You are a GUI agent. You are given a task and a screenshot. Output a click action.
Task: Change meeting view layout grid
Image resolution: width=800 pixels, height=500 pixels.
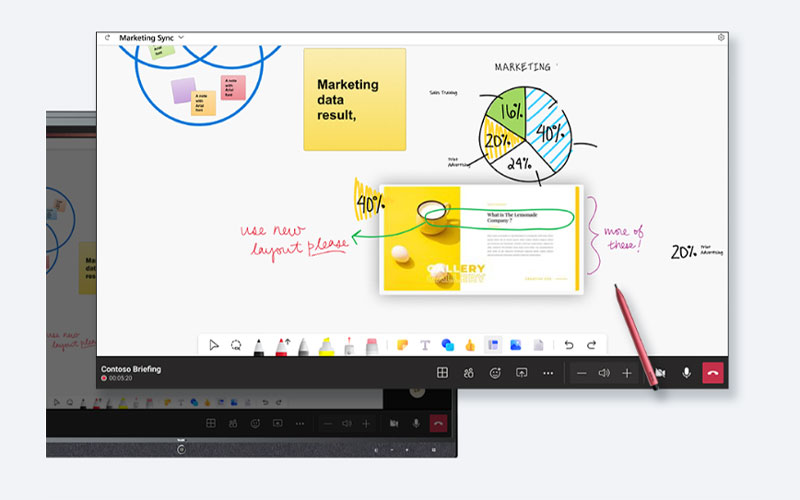pos(442,373)
